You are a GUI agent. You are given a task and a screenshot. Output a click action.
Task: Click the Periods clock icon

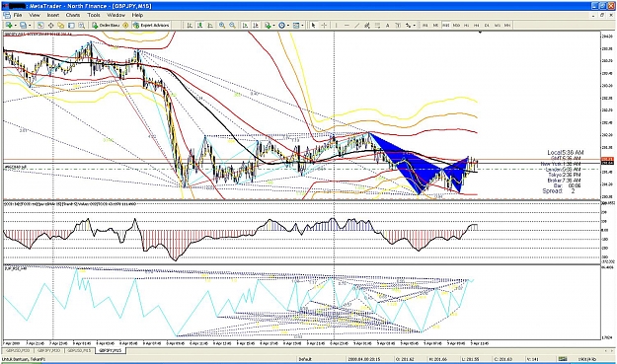[281, 26]
